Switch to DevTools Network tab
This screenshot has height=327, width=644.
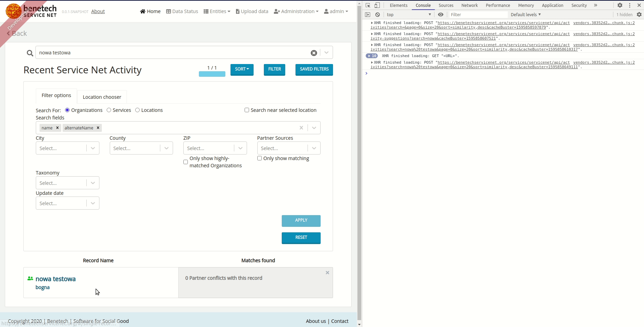[x=470, y=5]
